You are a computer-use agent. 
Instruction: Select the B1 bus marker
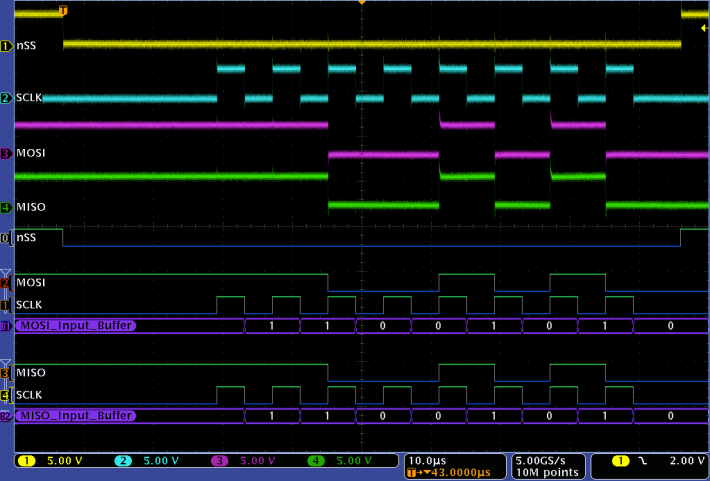click(6, 326)
